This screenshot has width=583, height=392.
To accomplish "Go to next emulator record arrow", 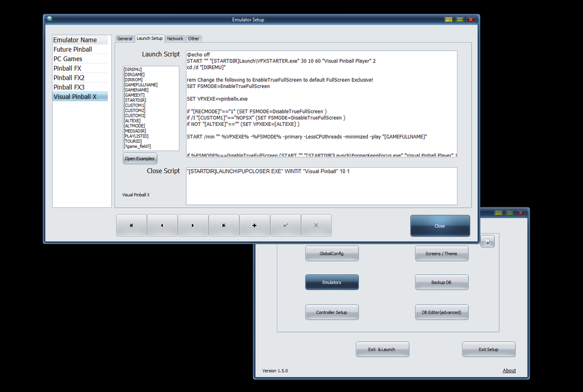I will point(193,225).
